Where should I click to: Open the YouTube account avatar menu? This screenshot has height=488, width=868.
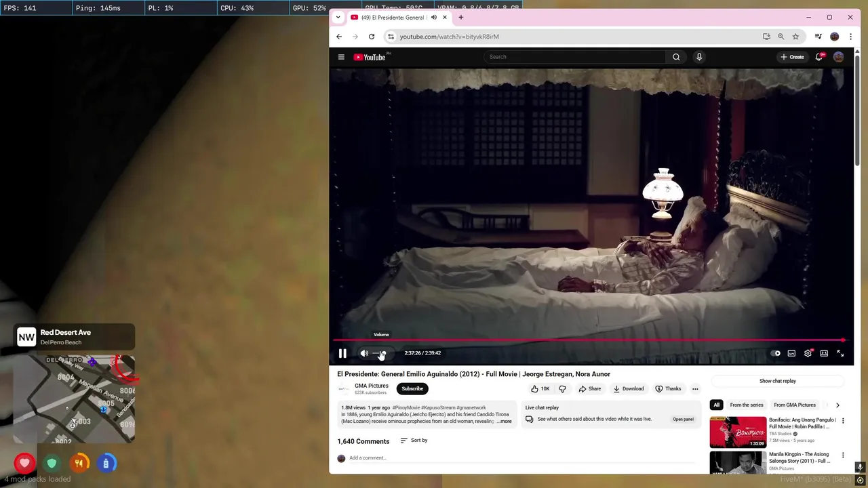pos(839,57)
